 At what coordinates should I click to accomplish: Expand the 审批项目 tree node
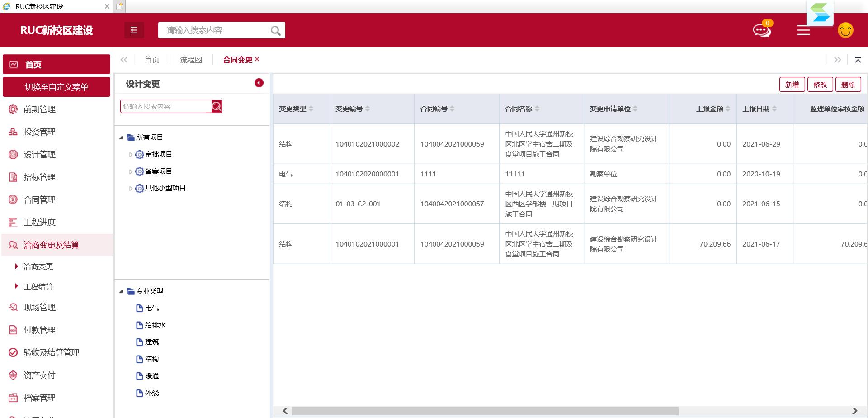(x=131, y=155)
